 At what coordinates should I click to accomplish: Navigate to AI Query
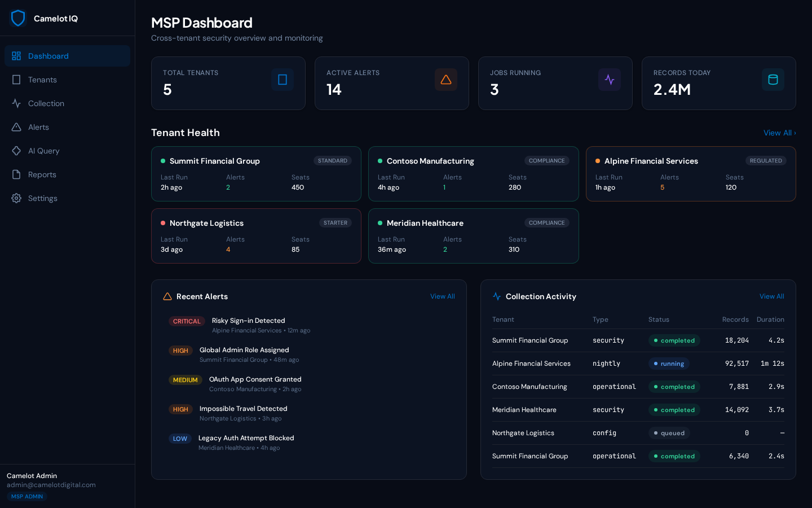(x=67, y=151)
